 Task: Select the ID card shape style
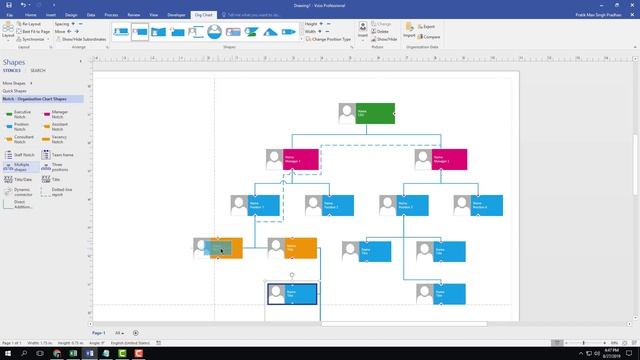pyautogui.click(x=233, y=31)
